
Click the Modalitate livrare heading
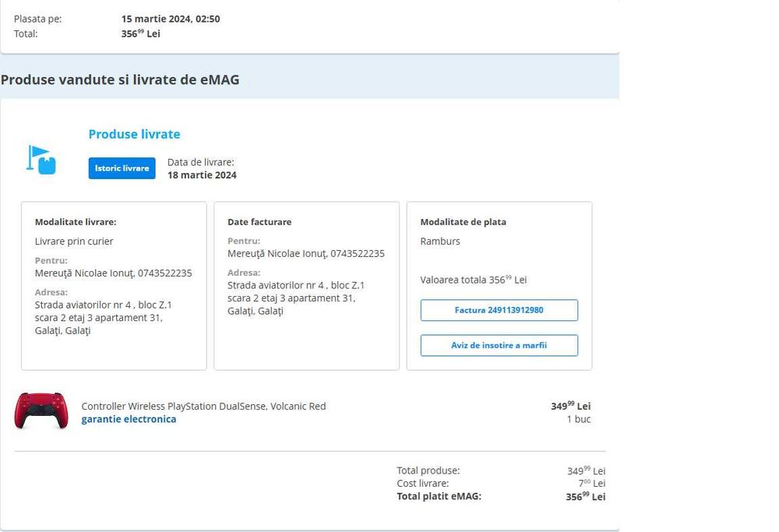point(76,222)
